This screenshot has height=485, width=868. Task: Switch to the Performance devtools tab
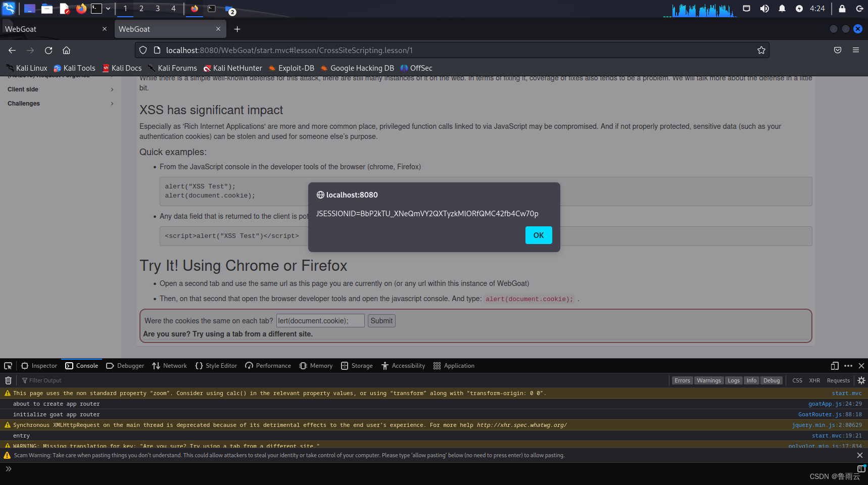tap(268, 366)
